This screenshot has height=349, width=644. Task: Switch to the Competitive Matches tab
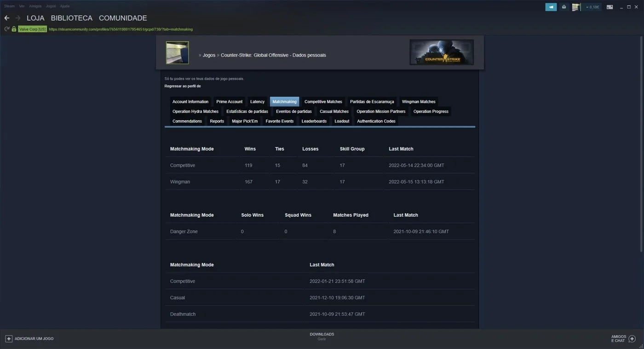pyautogui.click(x=323, y=102)
